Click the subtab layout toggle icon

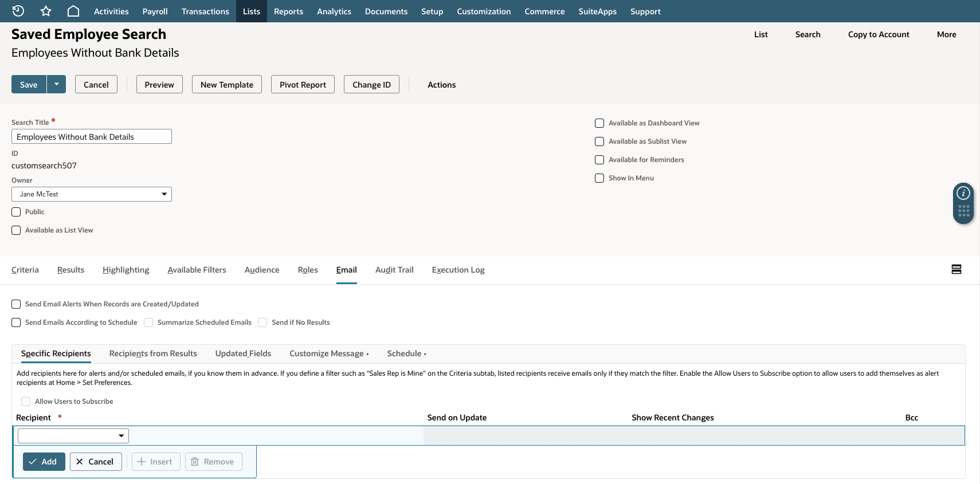[957, 269]
